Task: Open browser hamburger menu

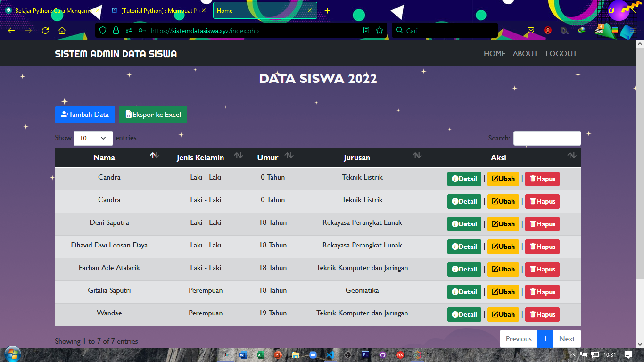Action: pyautogui.click(x=632, y=31)
